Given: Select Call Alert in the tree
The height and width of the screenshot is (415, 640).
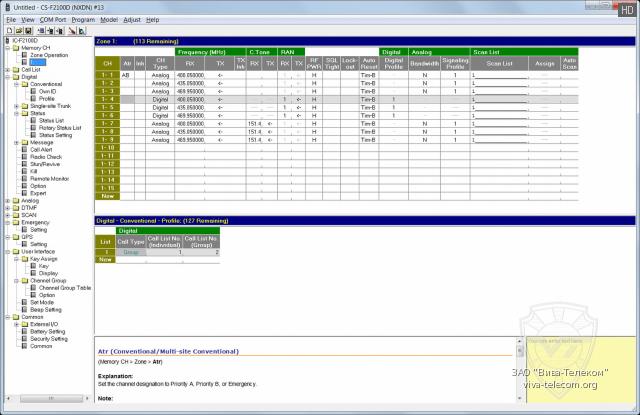Looking at the screenshot, I should tap(41, 150).
